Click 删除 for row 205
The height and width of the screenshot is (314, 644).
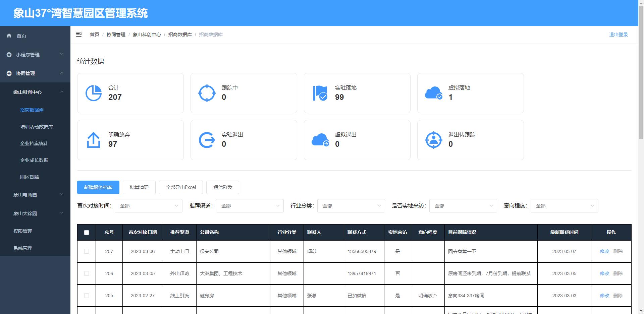click(x=618, y=296)
